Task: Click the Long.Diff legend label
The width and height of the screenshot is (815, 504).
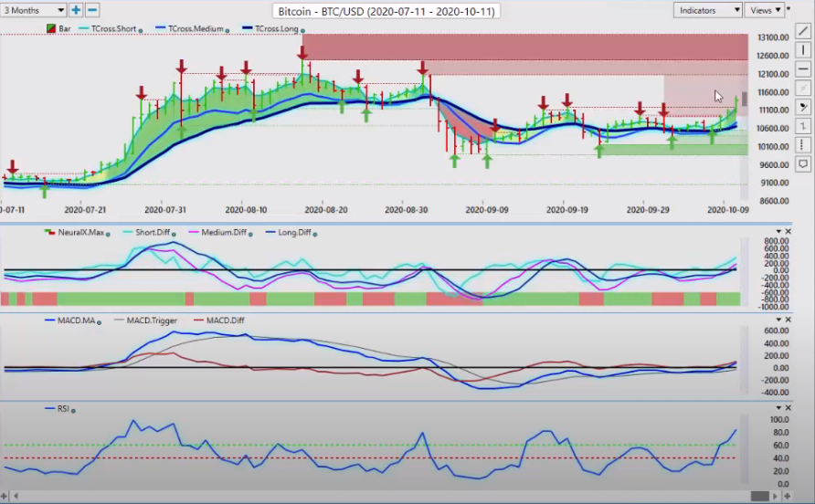Action: coord(294,232)
